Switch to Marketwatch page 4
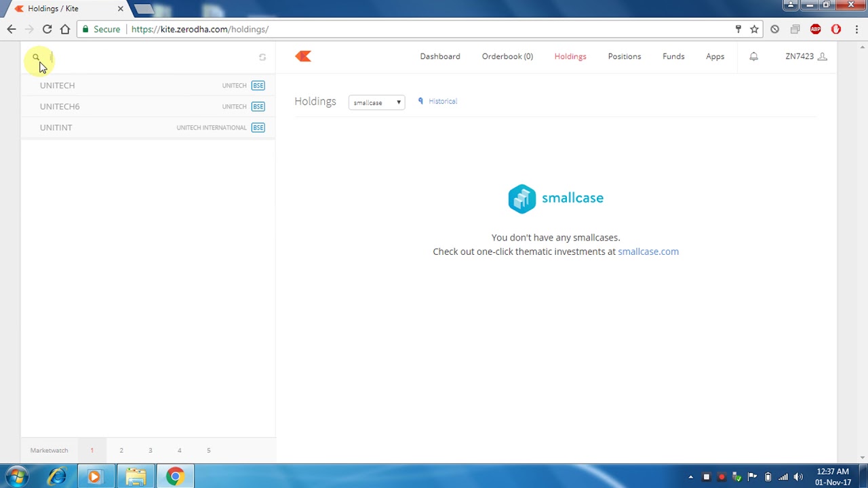The image size is (868, 488). click(180, 450)
